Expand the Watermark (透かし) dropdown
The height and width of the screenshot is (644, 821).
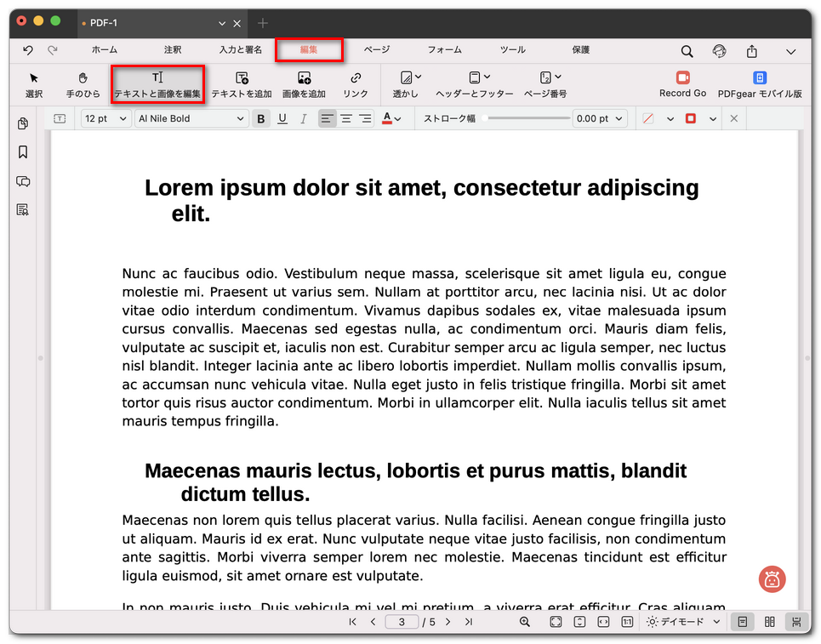[406, 83]
